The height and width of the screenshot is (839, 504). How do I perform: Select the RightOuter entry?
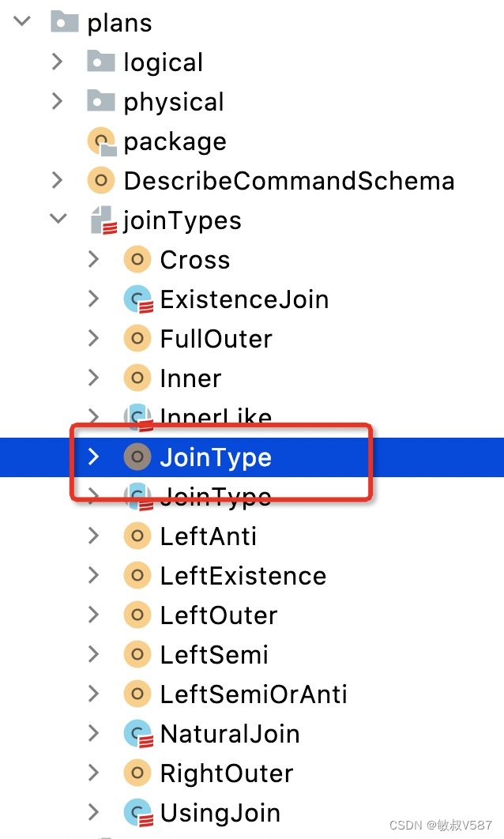point(225,773)
